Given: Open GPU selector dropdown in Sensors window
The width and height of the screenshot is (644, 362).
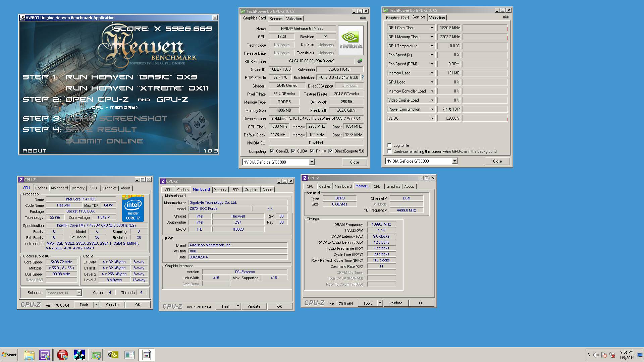Looking at the screenshot, I should [x=454, y=161].
